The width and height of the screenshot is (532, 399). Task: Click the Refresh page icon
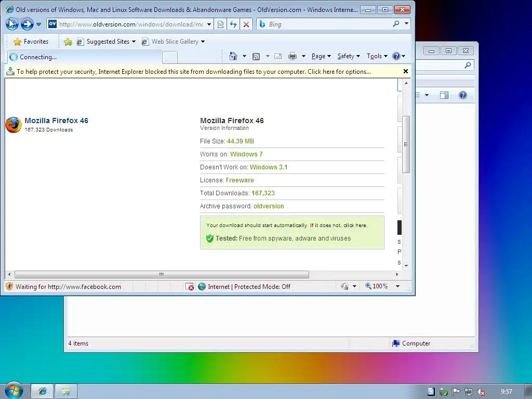[x=233, y=24]
